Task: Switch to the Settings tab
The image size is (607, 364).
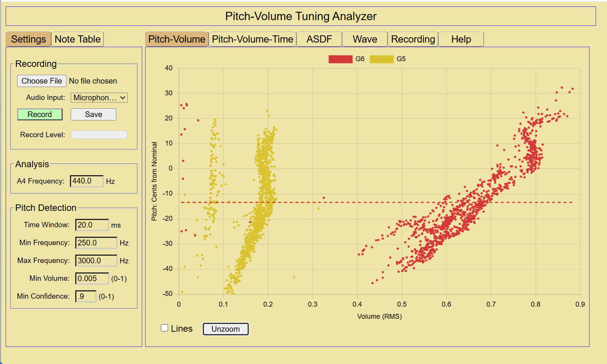Action: click(x=29, y=39)
